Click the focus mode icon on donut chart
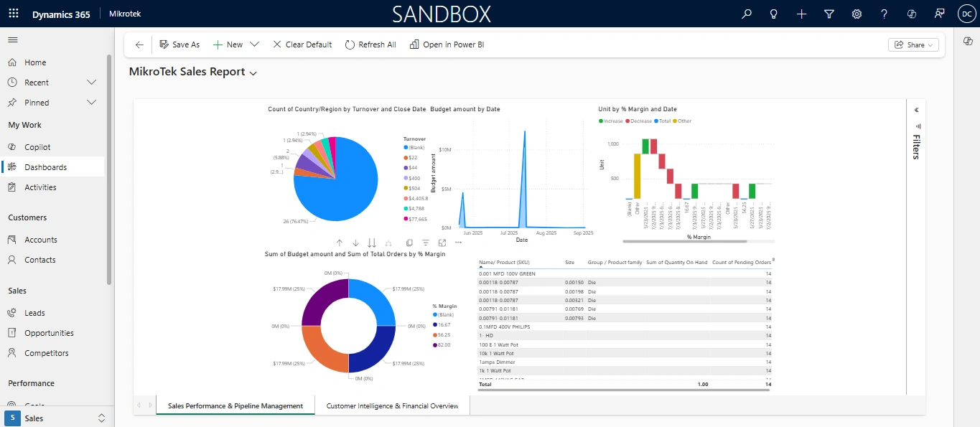This screenshot has width=980, height=427. point(442,243)
